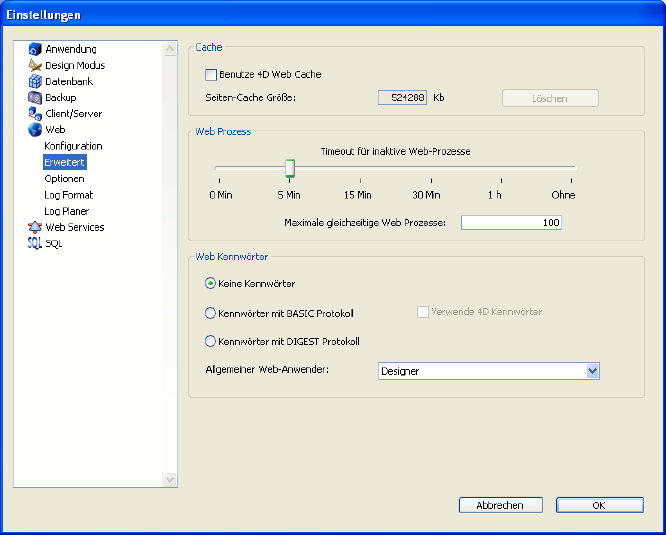Click the Backup icon
Viewport: 666px width, 535px height.
[x=35, y=98]
